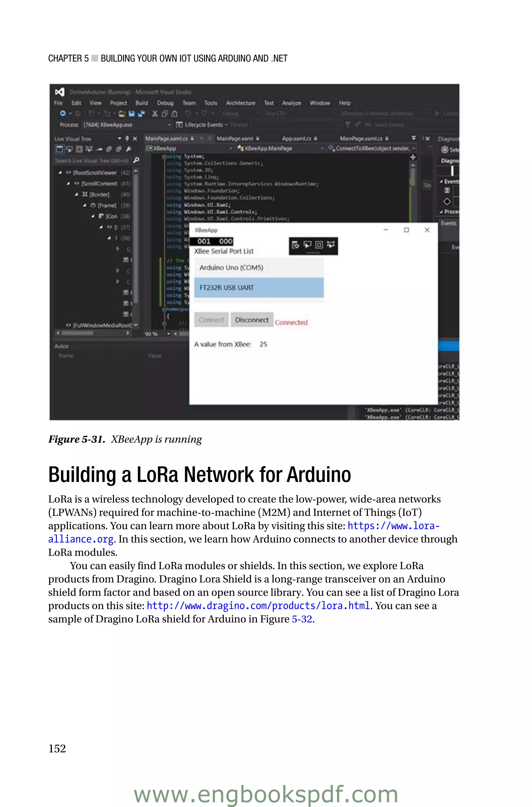Image resolution: width=532 pixels, height=807 pixels.
Task: Open the Team menu
Action: [189, 103]
